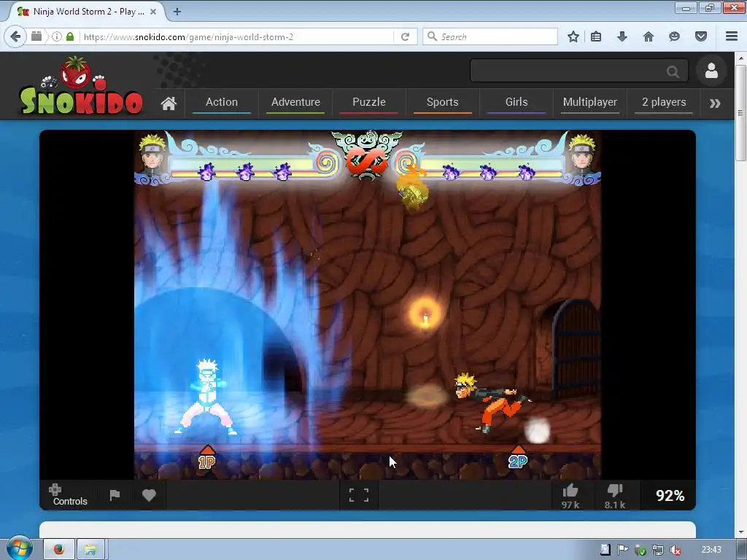747x560 pixels.
Task: Open a new browser tab with plus
Action: pos(177,12)
